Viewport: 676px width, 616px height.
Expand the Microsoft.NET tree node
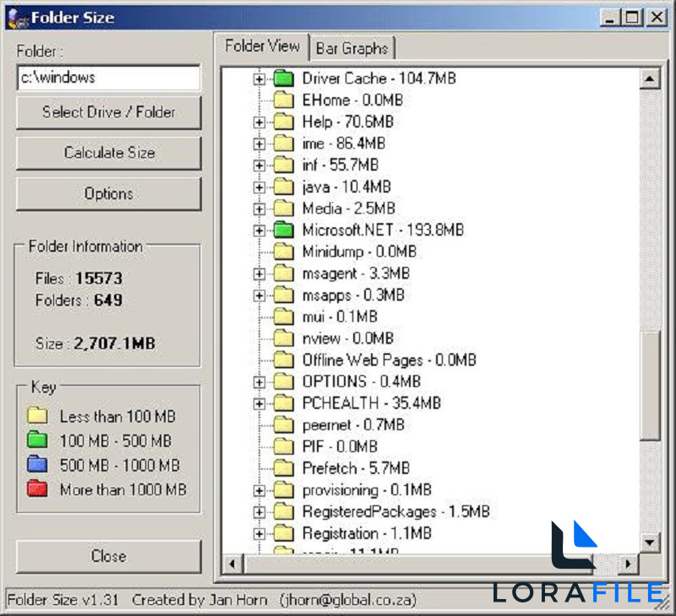pyautogui.click(x=259, y=231)
